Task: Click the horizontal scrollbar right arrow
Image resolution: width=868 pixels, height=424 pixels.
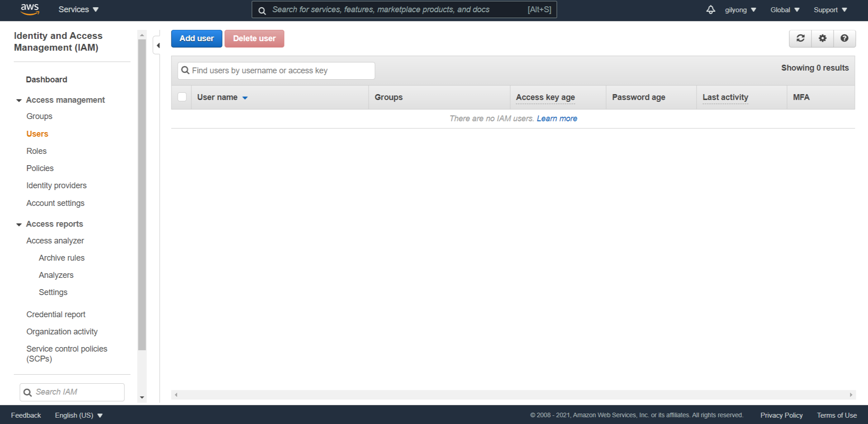Action: 851,395
